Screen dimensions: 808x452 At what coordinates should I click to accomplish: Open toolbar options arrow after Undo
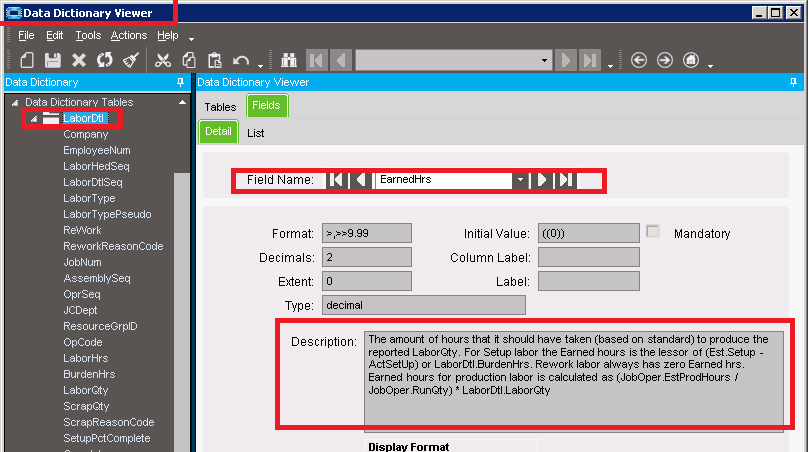pyautogui.click(x=260, y=66)
